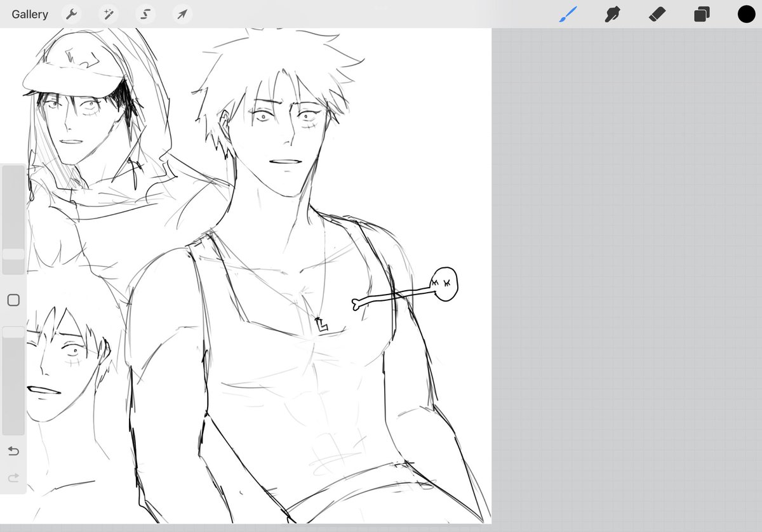Screen dimensions: 762x532
Task: Select the Eraser tool
Action: pyautogui.click(x=657, y=14)
